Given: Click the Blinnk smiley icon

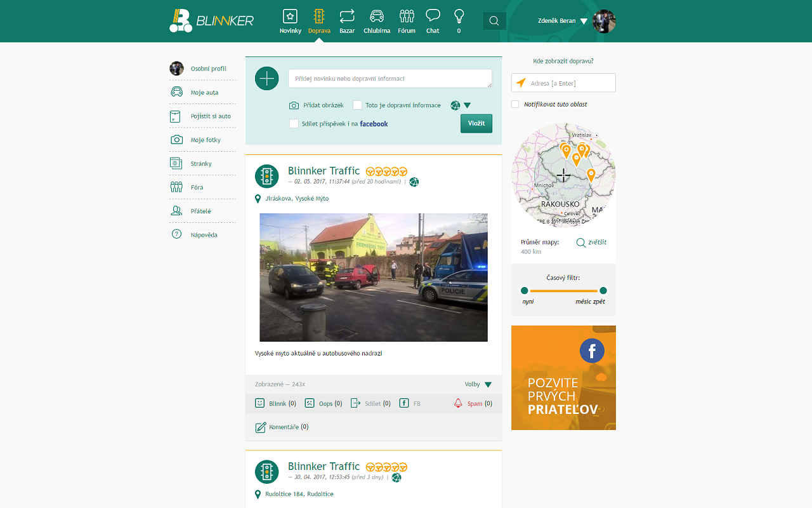Looking at the screenshot, I should (x=259, y=403).
